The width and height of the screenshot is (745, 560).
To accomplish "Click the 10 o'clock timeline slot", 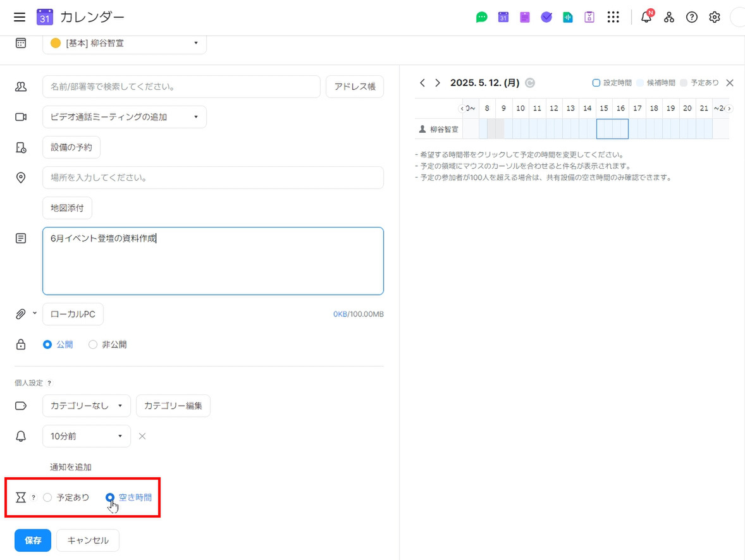I will pos(520,129).
